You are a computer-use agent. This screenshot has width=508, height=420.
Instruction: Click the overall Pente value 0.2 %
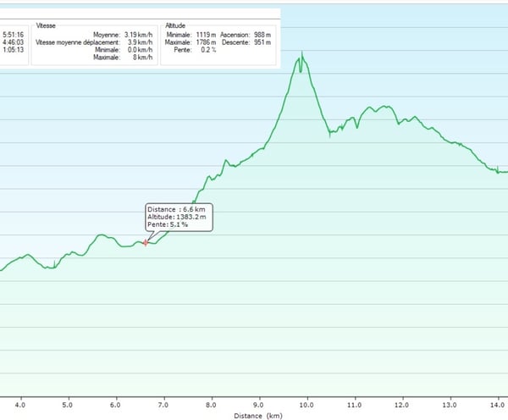pyautogui.click(x=208, y=50)
